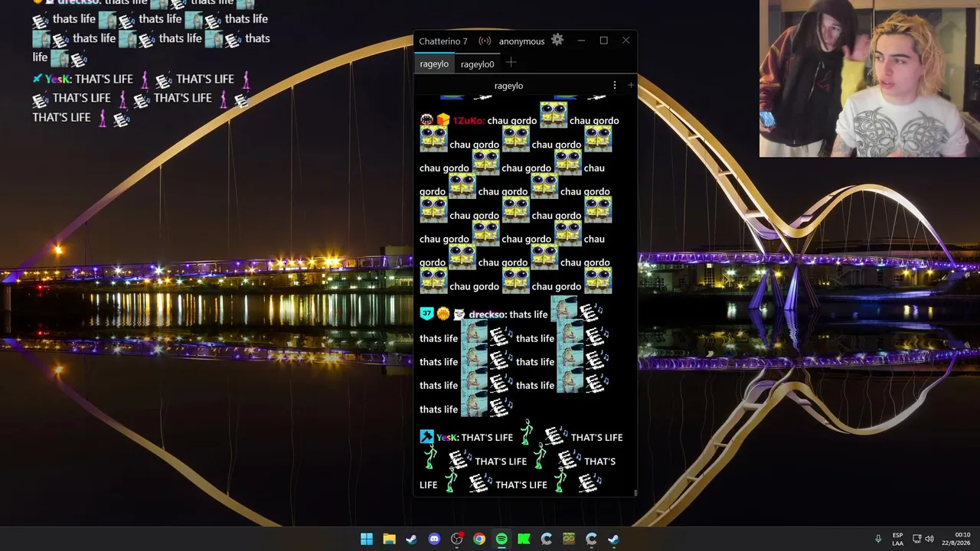Switch to the rageylo tab
The height and width of the screenshot is (551, 980).
434,64
